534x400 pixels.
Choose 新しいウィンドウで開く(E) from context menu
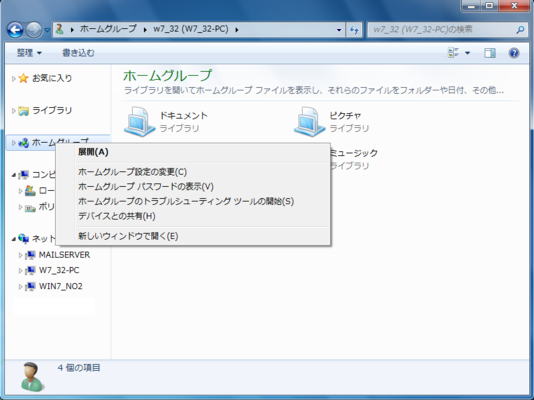point(193,236)
